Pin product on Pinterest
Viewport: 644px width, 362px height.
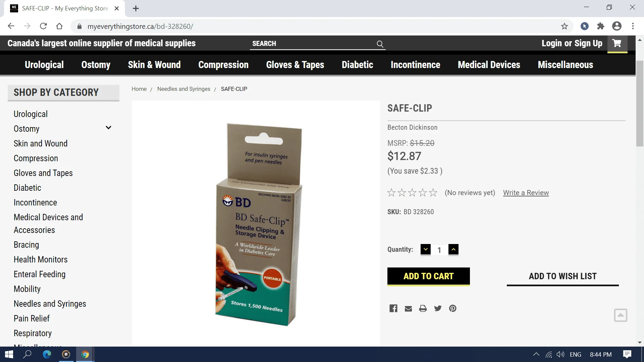(x=453, y=308)
